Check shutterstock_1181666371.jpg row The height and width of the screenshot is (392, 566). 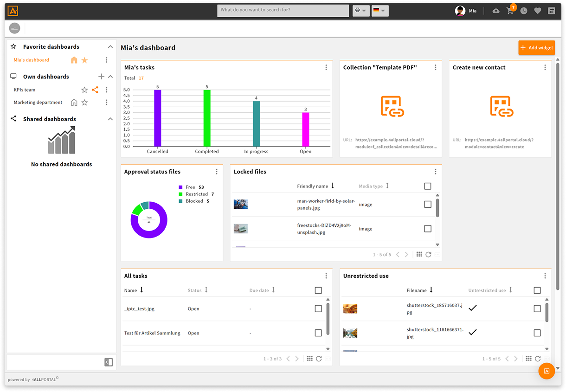click(x=537, y=333)
